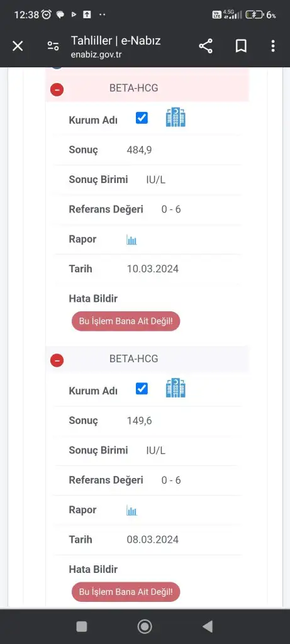The height and width of the screenshot is (644, 290).
Task: Open site settings icon beside page title
Action: click(53, 46)
